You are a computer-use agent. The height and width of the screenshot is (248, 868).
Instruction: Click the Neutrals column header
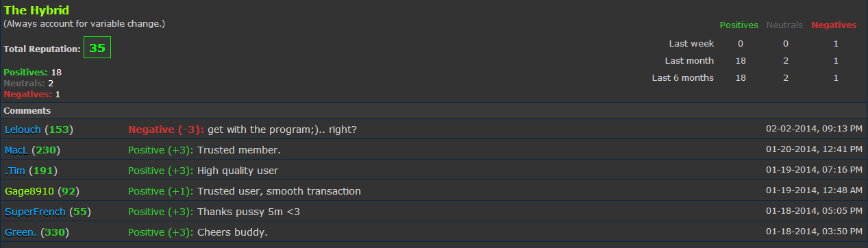784,25
